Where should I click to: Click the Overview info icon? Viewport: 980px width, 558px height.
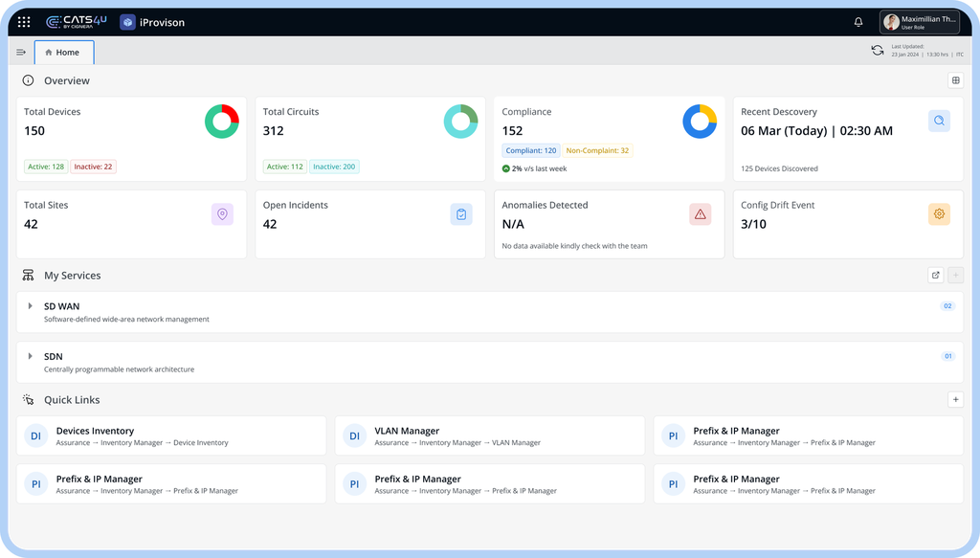click(x=28, y=80)
